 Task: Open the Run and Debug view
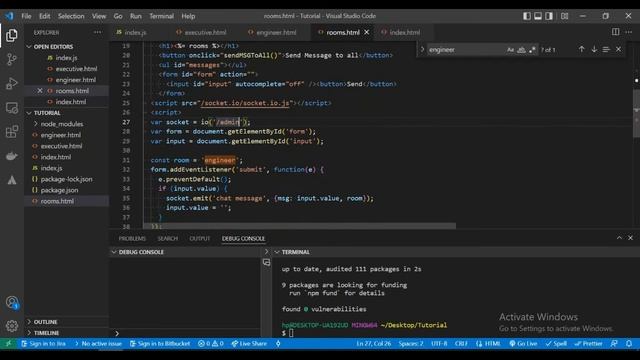click(x=11, y=84)
